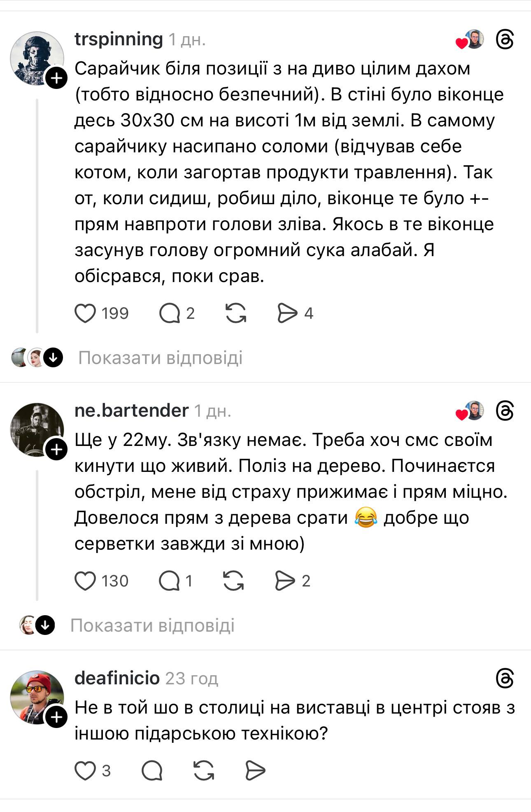
Task: Open trspinning profile link
Action: pos(119,40)
